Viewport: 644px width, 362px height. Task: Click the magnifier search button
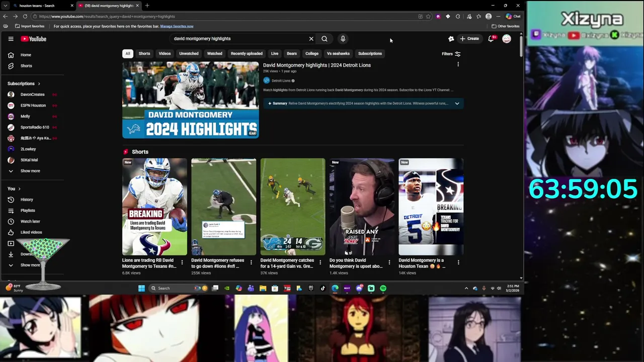point(325,39)
